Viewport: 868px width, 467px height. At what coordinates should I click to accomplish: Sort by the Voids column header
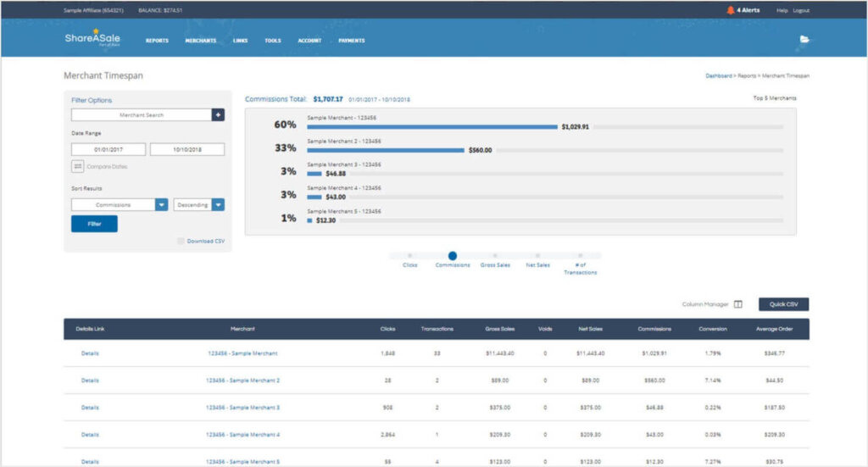(545, 329)
